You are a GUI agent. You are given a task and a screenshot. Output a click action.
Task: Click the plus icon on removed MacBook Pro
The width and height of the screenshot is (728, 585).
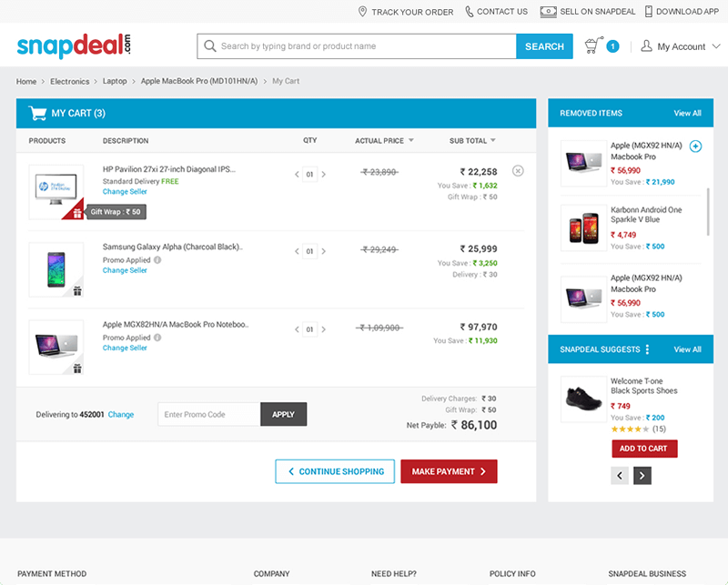pyautogui.click(x=696, y=146)
